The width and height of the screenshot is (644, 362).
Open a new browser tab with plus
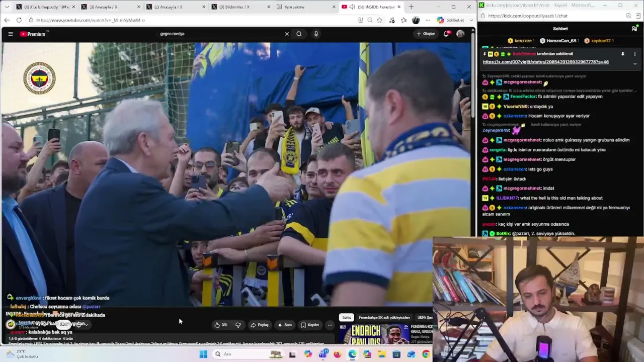(x=411, y=7)
